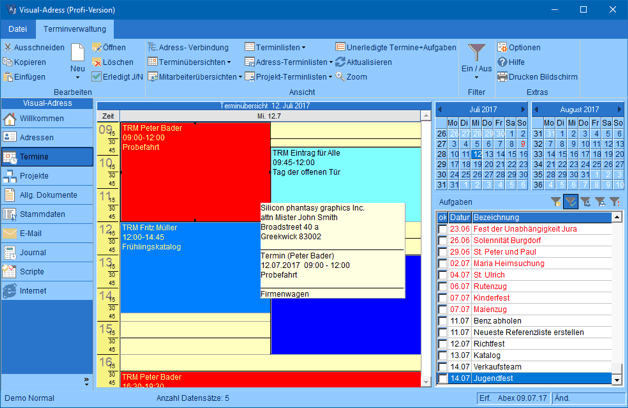
Task: Open Journal in sidebar
Action: click(47, 253)
